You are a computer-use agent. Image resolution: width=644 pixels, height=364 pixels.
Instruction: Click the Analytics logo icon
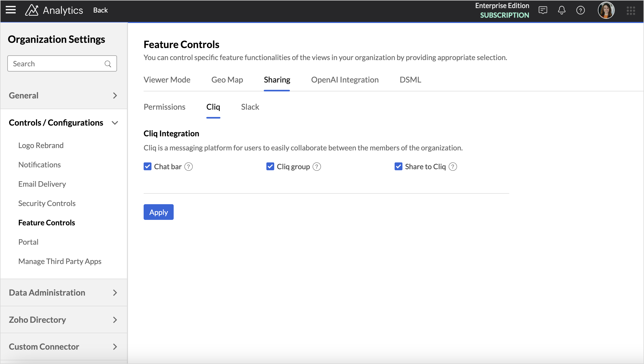click(x=32, y=10)
